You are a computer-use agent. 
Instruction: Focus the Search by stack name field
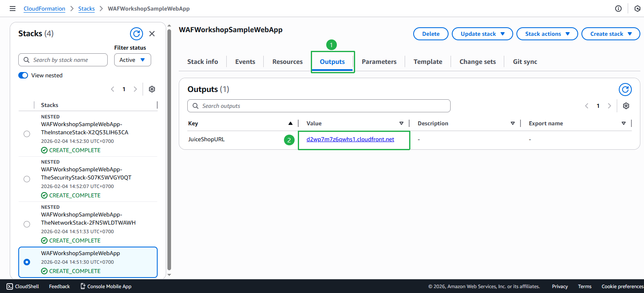tap(63, 60)
